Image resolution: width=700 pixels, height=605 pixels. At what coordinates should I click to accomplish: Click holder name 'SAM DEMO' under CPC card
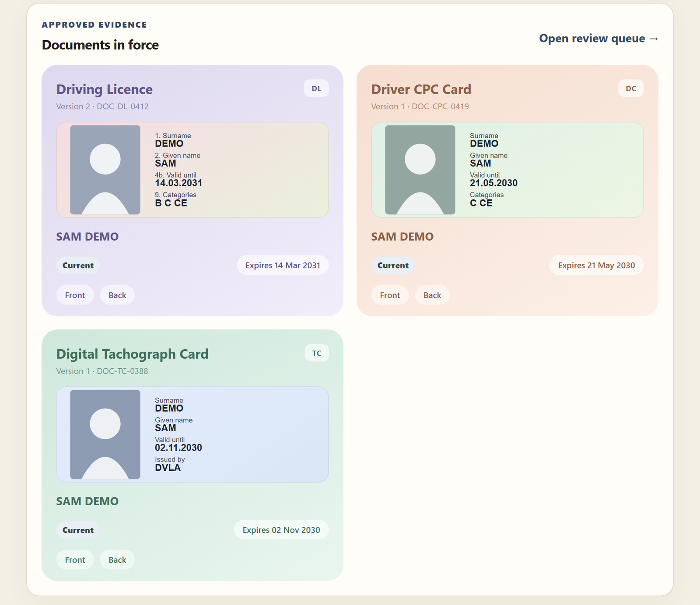click(x=402, y=237)
